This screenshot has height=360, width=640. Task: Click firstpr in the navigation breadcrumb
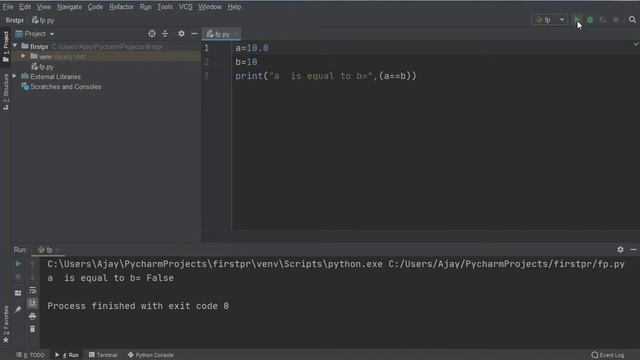[x=15, y=20]
